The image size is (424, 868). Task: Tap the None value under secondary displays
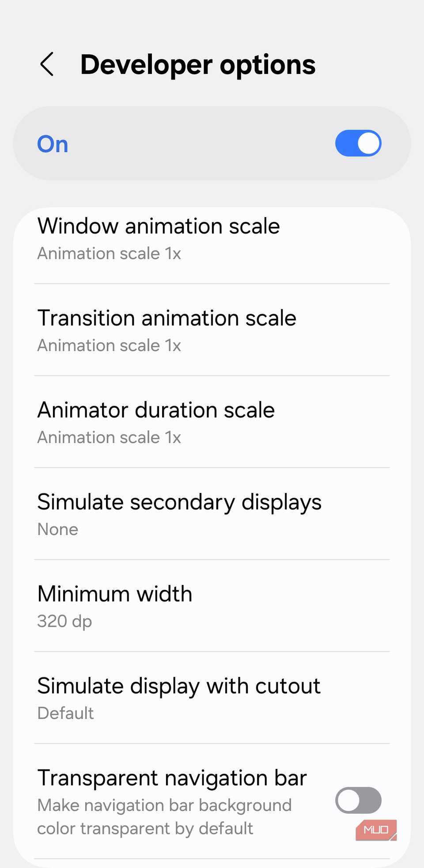(58, 529)
